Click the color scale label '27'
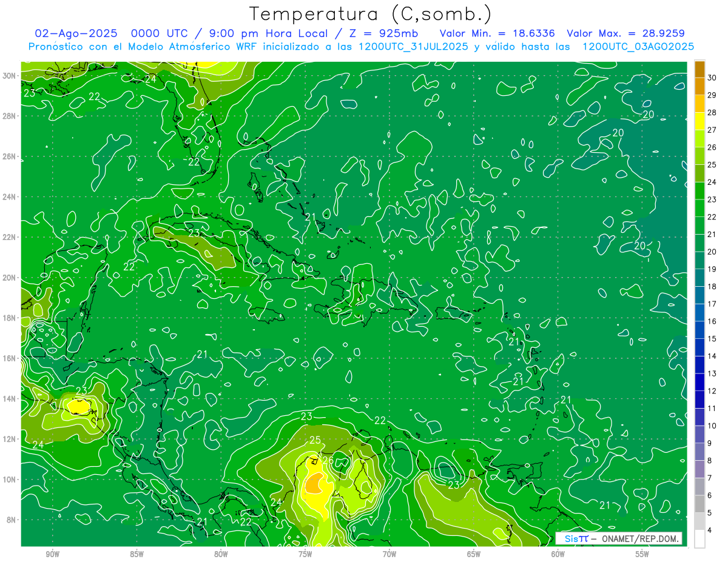The width and height of the screenshot is (728, 562). pyautogui.click(x=712, y=130)
